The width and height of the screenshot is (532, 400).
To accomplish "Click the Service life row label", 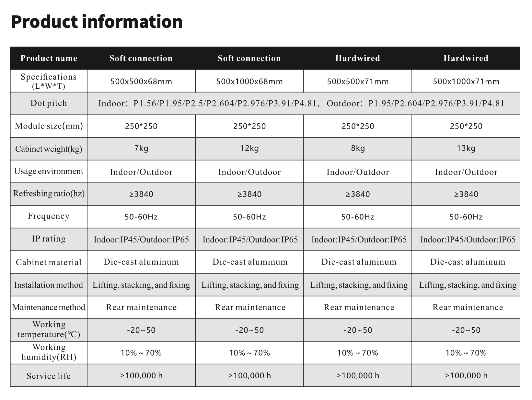I will (49, 376).
